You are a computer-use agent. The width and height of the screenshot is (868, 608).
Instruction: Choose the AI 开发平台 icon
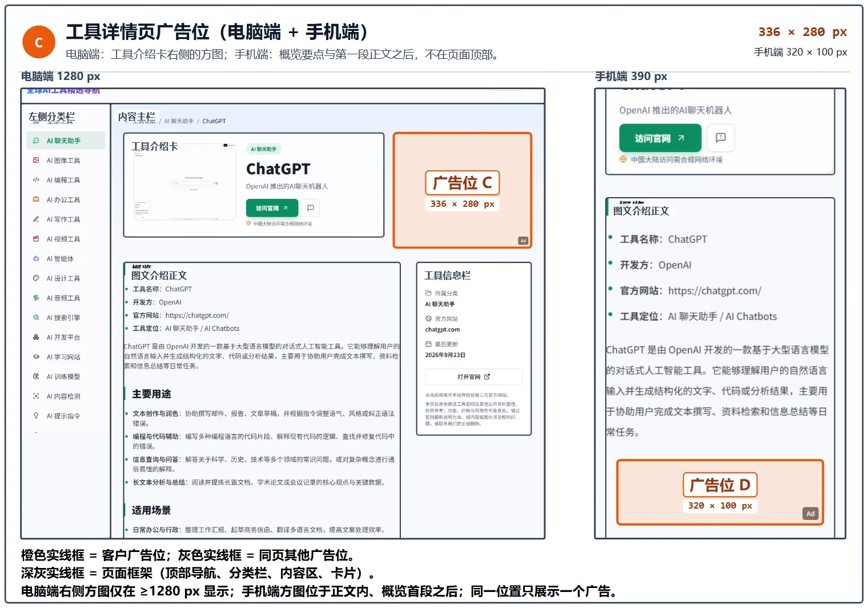pos(36,337)
